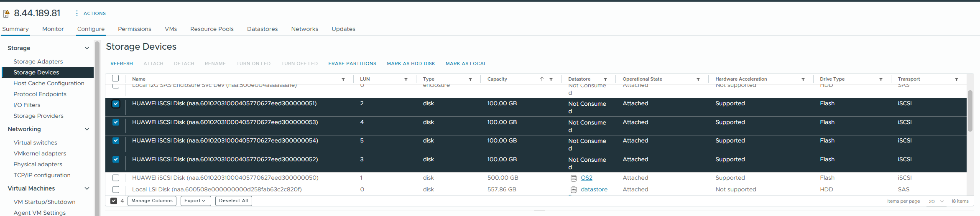The width and height of the screenshot is (980, 216).
Task: Open the Actions menu dots icon
Action: tap(77, 13)
